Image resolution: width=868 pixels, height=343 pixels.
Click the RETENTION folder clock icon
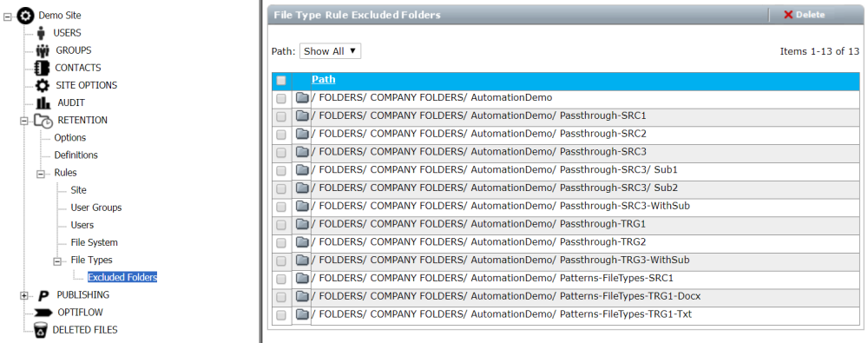pyautogui.click(x=43, y=120)
